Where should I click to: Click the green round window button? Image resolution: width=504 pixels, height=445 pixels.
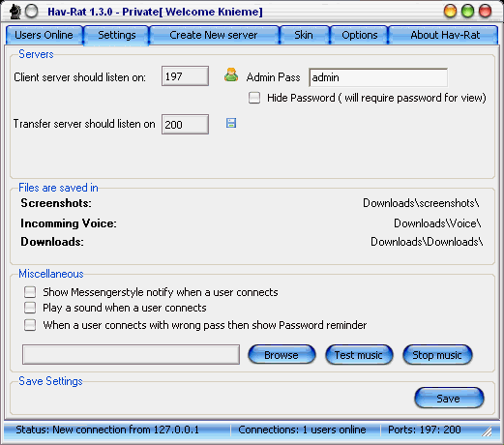point(467,11)
